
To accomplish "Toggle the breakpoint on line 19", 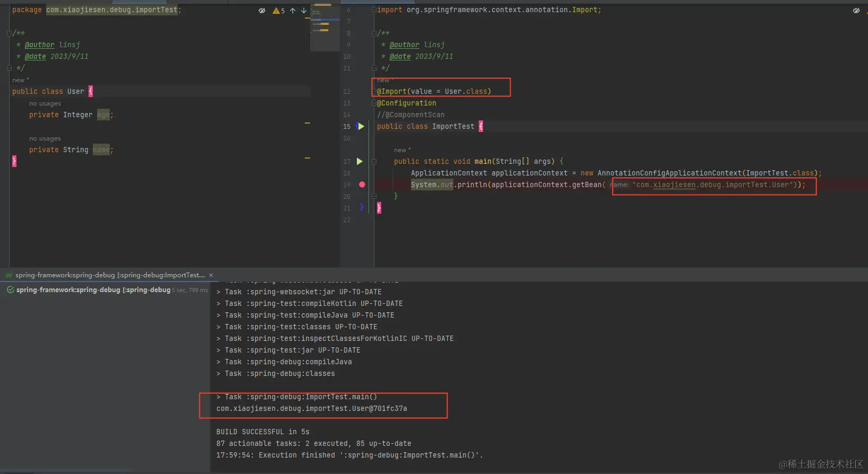I will [x=362, y=185].
